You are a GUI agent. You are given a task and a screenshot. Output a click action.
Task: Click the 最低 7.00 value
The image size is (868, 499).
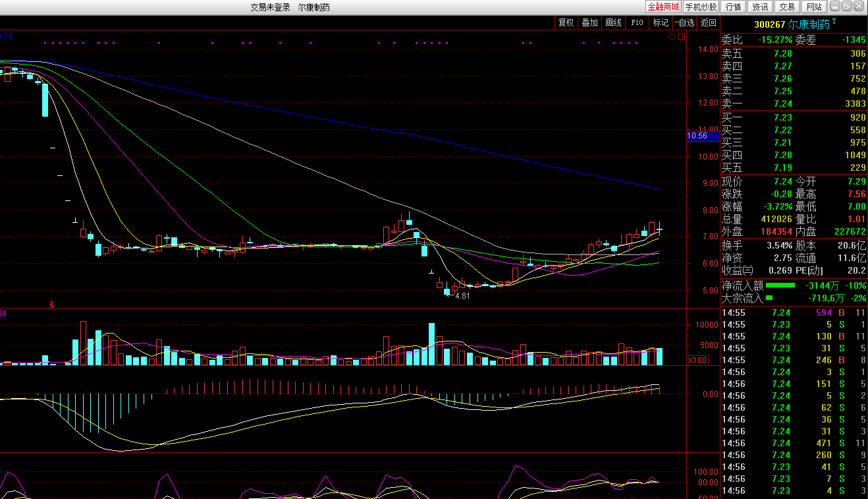(x=857, y=206)
